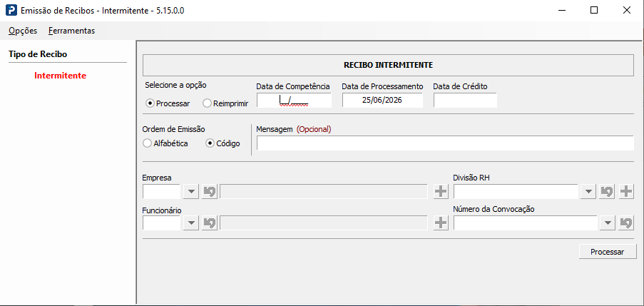Image resolution: width=644 pixels, height=306 pixels.
Task: Open the Empresa dropdown arrow
Action: [191, 191]
